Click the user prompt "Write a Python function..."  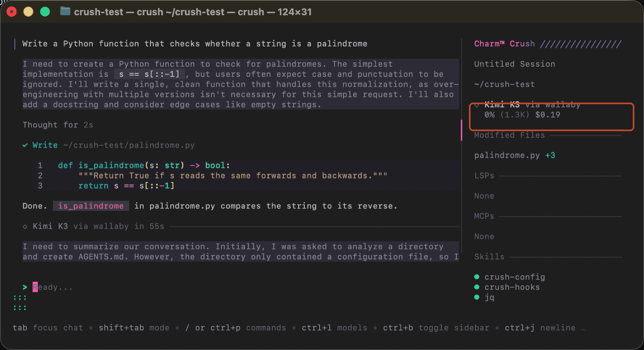click(x=195, y=44)
